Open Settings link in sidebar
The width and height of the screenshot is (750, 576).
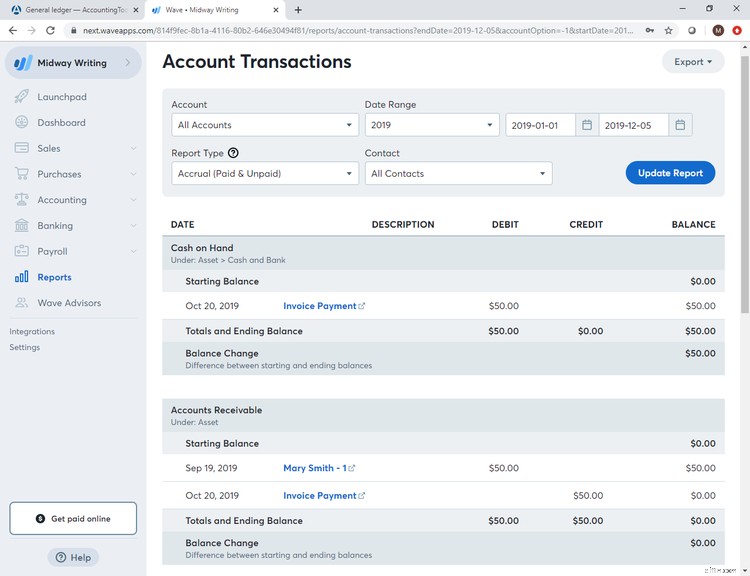(x=25, y=347)
